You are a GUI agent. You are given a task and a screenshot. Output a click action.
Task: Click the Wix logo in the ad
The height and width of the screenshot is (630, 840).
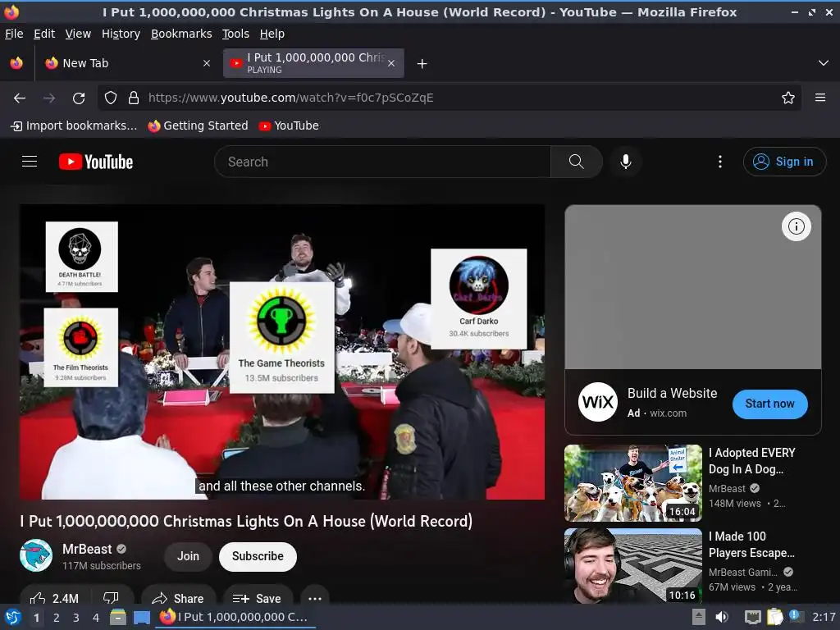[598, 402]
